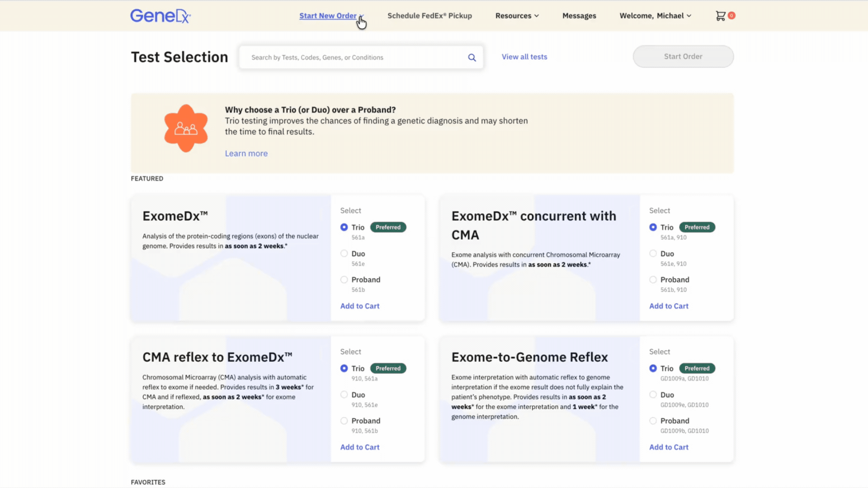The width and height of the screenshot is (868, 488).
Task: Open the shopping cart icon
Action: pos(720,16)
